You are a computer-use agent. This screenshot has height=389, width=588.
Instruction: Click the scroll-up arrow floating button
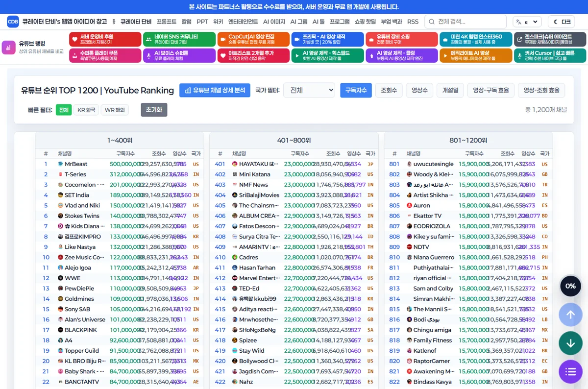click(x=570, y=315)
